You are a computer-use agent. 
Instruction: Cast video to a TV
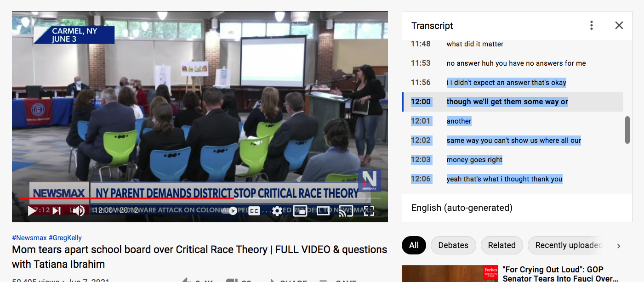pos(346,211)
